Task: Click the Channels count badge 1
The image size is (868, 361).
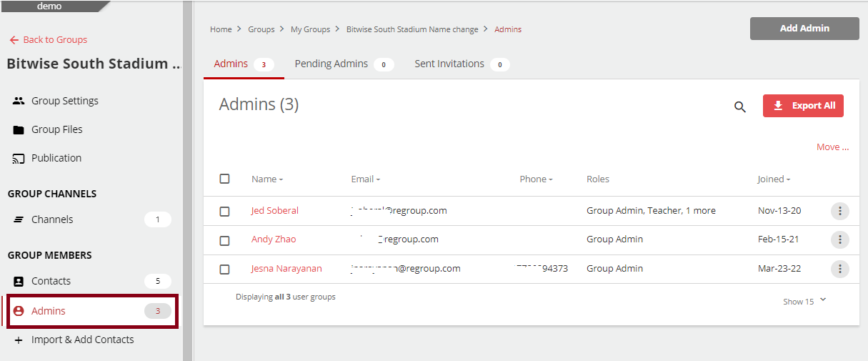Action: coord(158,219)
